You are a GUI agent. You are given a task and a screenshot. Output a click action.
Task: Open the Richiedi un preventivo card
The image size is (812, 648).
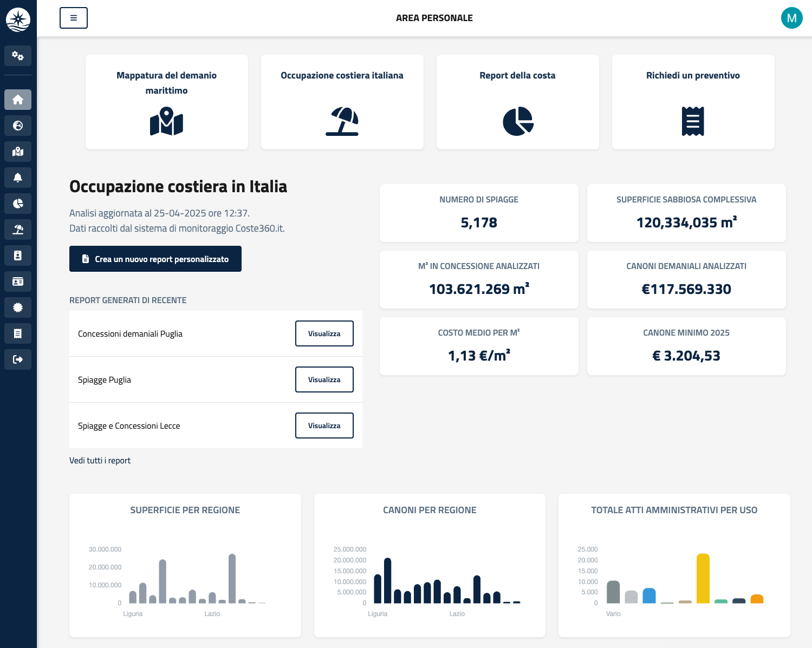pyautogui.click(x=693, y=102)
